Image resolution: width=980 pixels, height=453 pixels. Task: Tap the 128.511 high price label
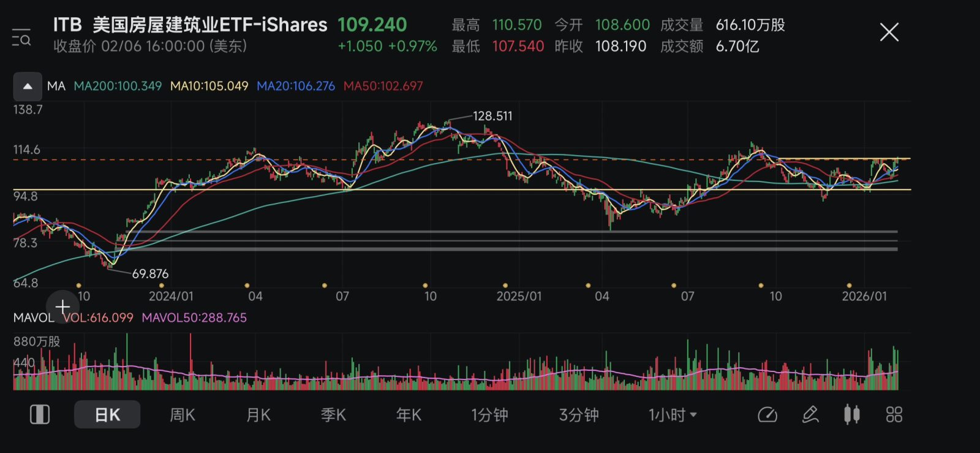492,116
